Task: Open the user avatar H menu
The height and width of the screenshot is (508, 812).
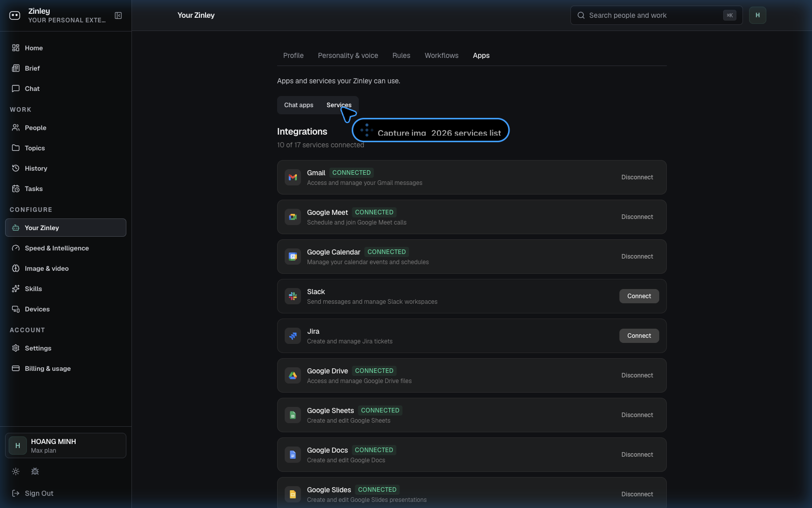Action: pyautogui.click(x=758, y=15)
